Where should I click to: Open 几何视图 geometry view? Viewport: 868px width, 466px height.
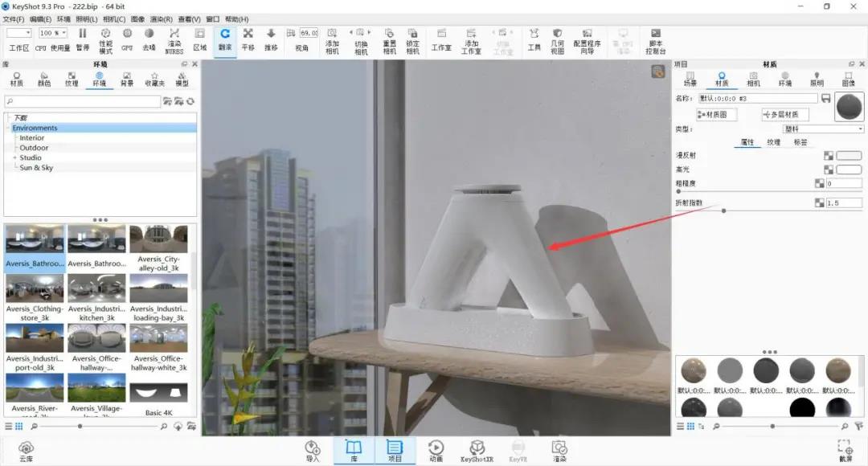[x=558, y=41]
